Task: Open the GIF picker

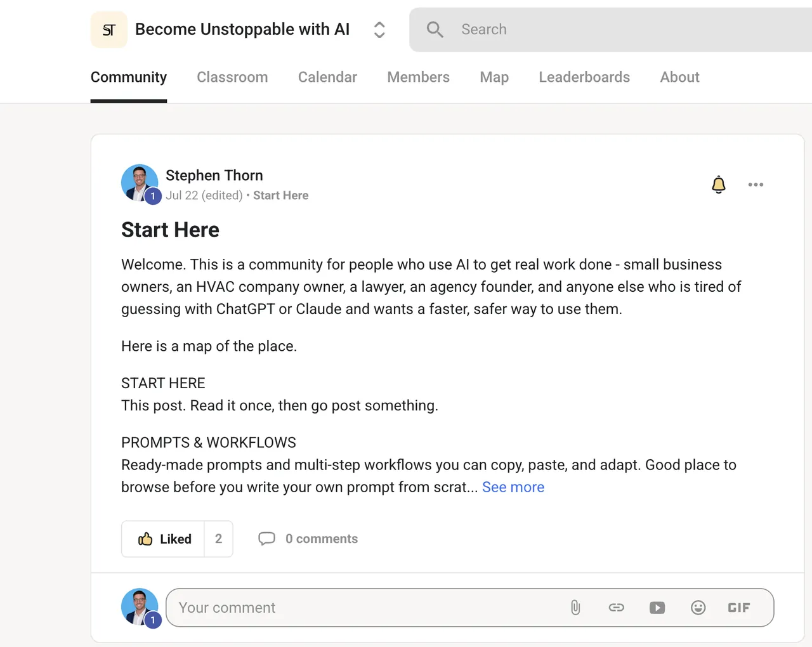Action: 739,608
